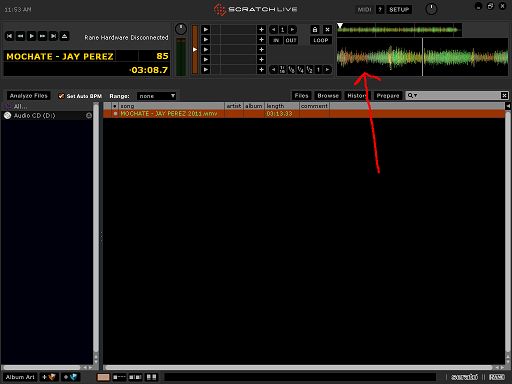Open the BPM Range dropdown
Screen dimensions: 512x384
(x=156, y=96)
